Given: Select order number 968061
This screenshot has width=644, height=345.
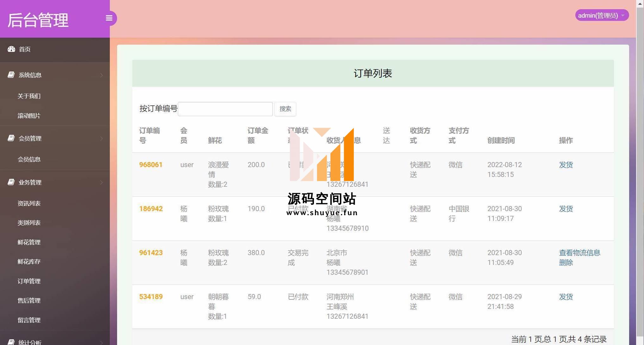Looking at the screenshot, I should [151, 165].
